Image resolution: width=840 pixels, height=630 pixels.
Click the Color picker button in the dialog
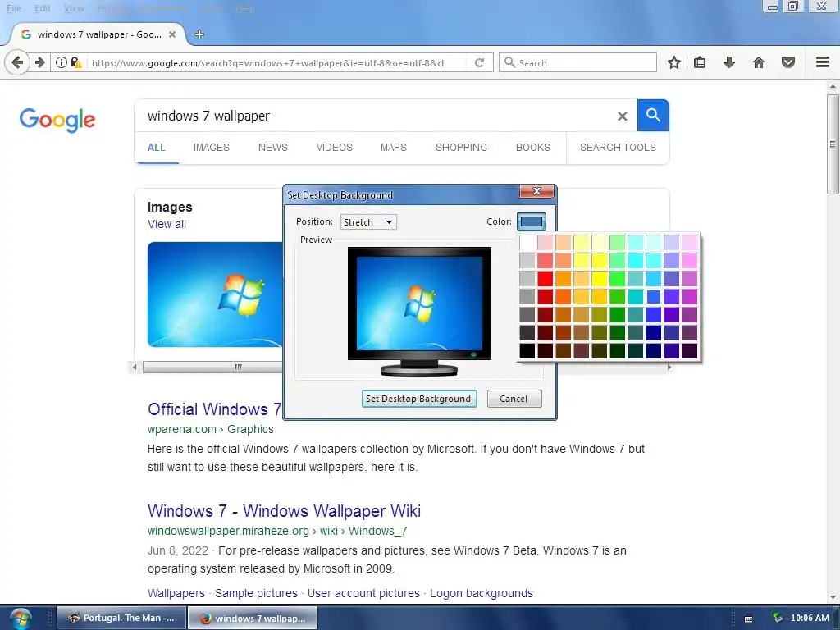(531, 221)
